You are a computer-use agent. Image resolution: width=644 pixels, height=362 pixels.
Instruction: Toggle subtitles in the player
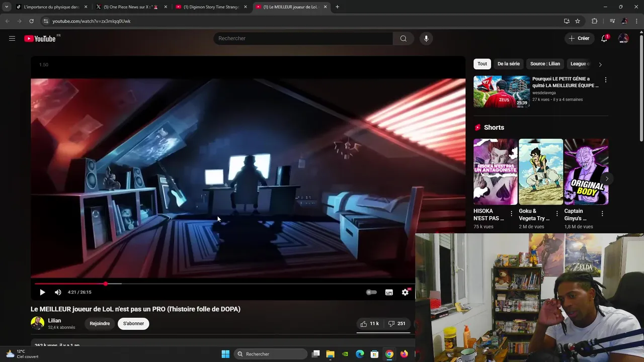(389, 292)
